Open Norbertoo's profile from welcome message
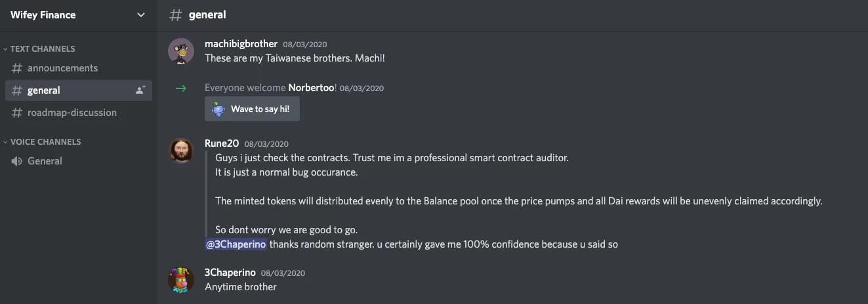Viewport: 868px width, 304px height. pyautogui.click(x=311, y=88)
